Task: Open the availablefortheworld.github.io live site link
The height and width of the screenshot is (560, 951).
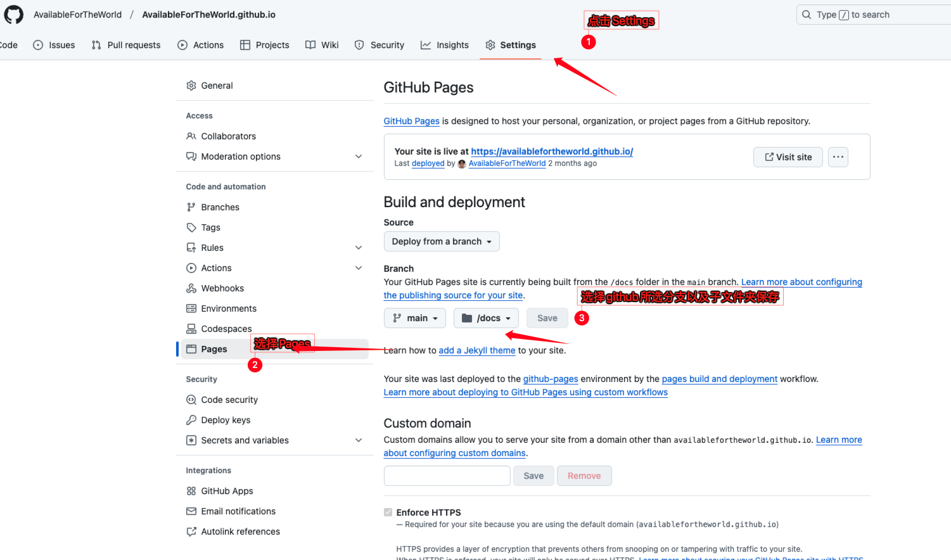Action: click(552, 151)
